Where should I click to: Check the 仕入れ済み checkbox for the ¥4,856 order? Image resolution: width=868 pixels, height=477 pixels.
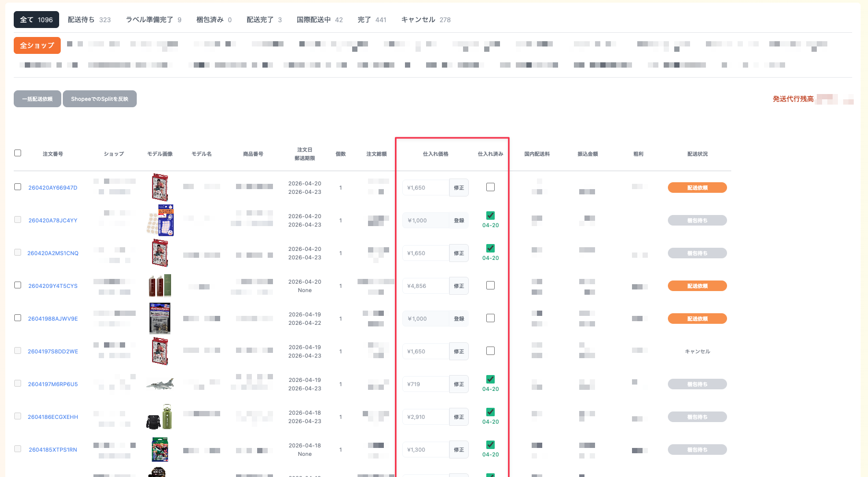(x=490, y=285)
